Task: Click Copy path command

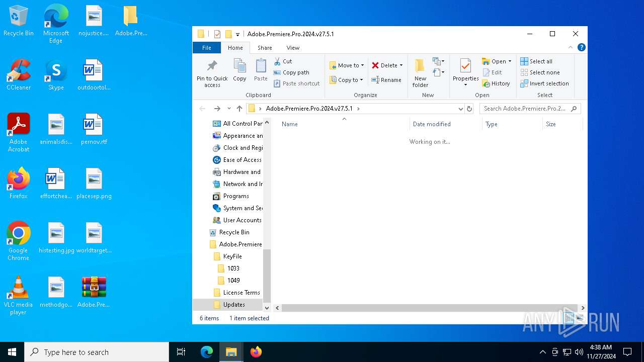Action: pyautogui.click(x=291, y=72)
